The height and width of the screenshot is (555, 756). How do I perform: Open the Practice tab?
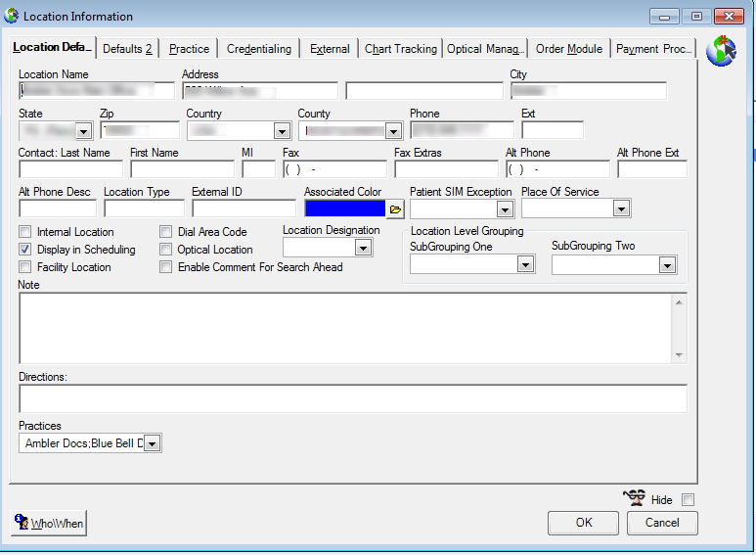click(189, 49)
